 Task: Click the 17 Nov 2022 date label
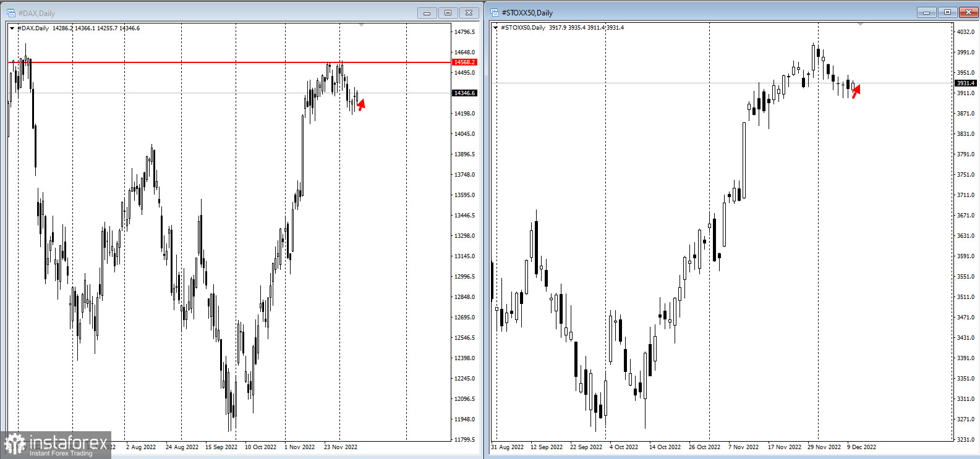(x=785, y=447)
